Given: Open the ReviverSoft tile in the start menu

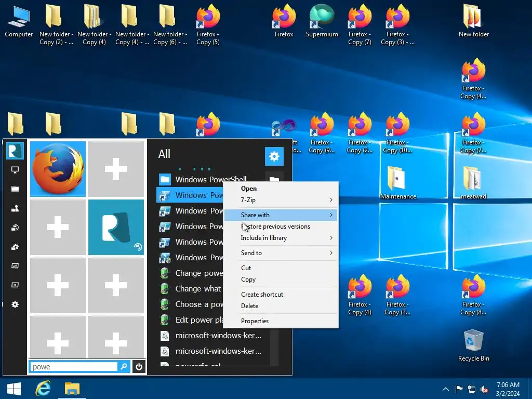Looking at the screenshot, I should [116, 227].
